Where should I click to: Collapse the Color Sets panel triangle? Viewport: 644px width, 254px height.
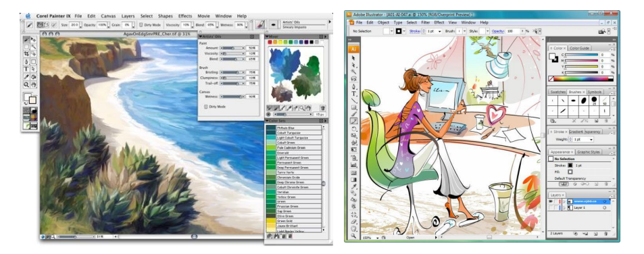point(266,121)
